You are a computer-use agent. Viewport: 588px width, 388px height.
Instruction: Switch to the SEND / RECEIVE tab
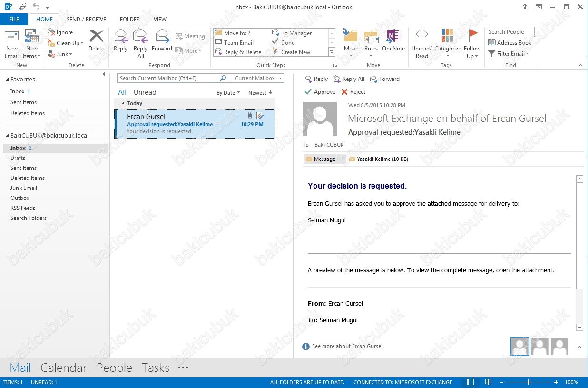(x=86, y=20)
